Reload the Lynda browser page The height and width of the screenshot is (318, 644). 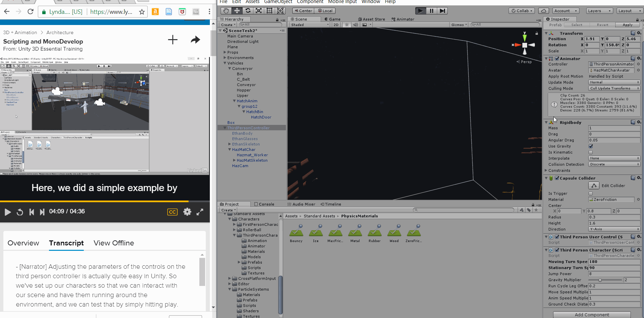30,12
